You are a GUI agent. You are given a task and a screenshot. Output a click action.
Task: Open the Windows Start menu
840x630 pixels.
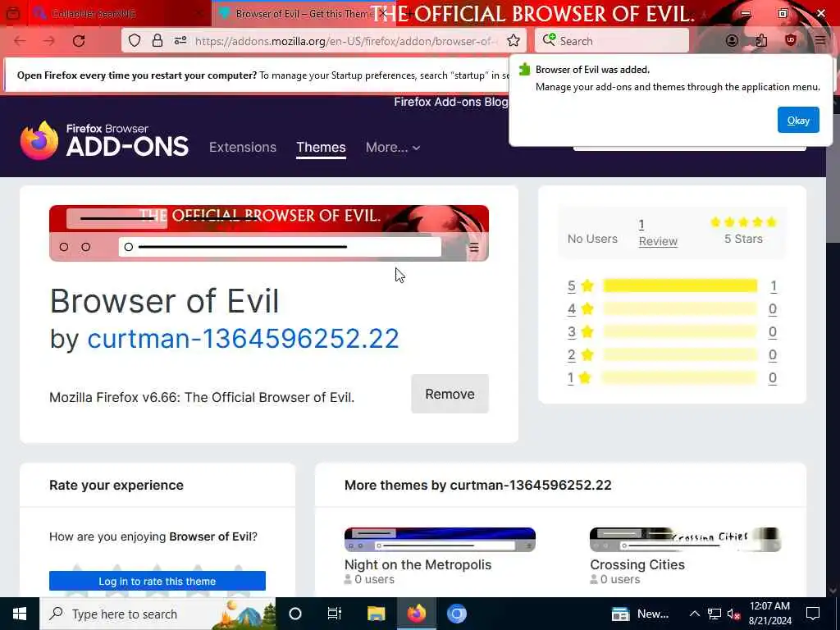(20, 614)
